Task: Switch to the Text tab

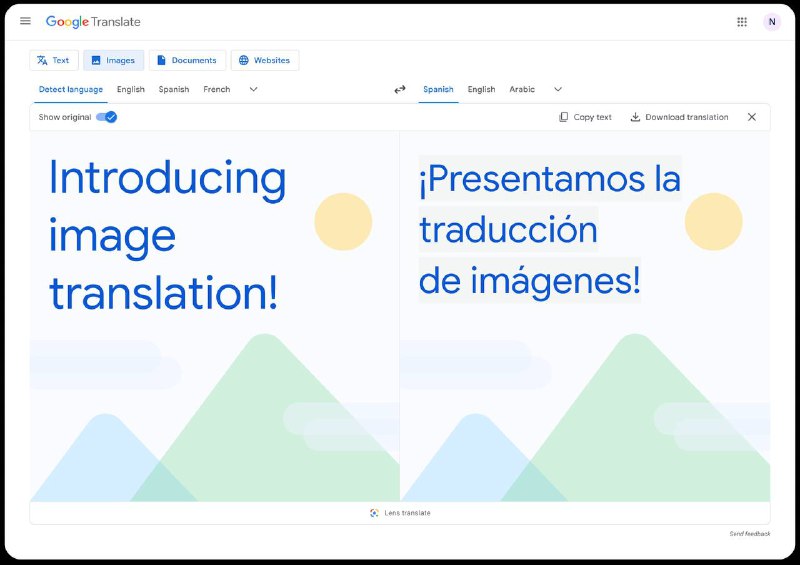Action: pos(53,60)
